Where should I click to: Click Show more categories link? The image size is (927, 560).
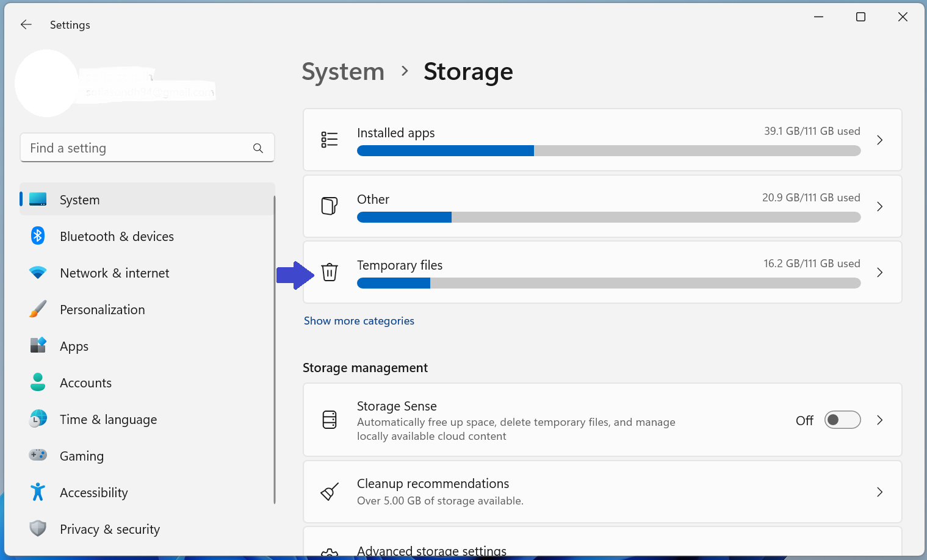coord(359,321)
